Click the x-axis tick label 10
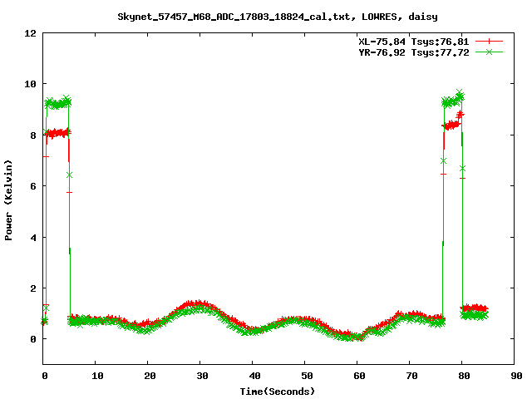This screenshot has height=399, width=532. pyautogui.click(x=97, y=376)
